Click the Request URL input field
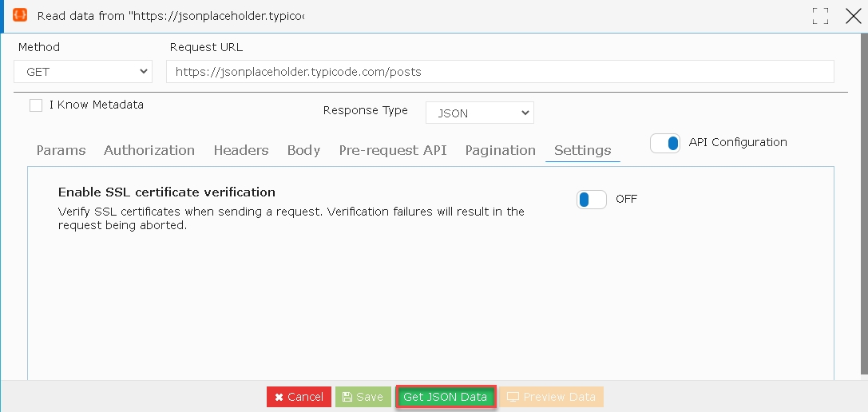 [x=500, y=72]
